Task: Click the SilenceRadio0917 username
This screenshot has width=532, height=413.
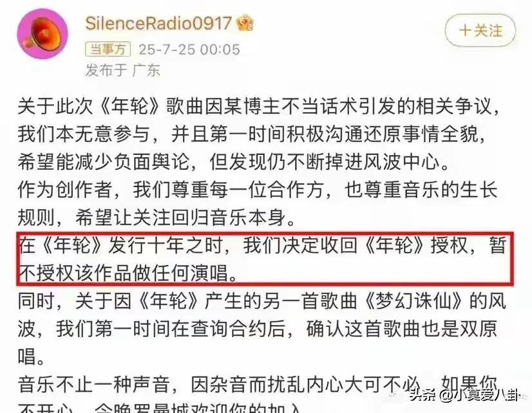Action: pos(158,23)
